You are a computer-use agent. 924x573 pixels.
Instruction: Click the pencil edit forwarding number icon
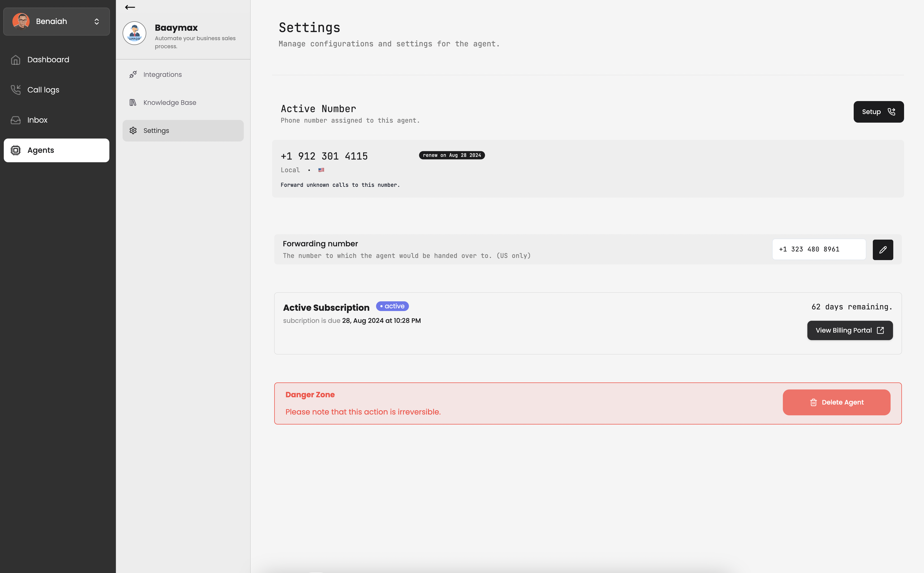click(883, 250)
